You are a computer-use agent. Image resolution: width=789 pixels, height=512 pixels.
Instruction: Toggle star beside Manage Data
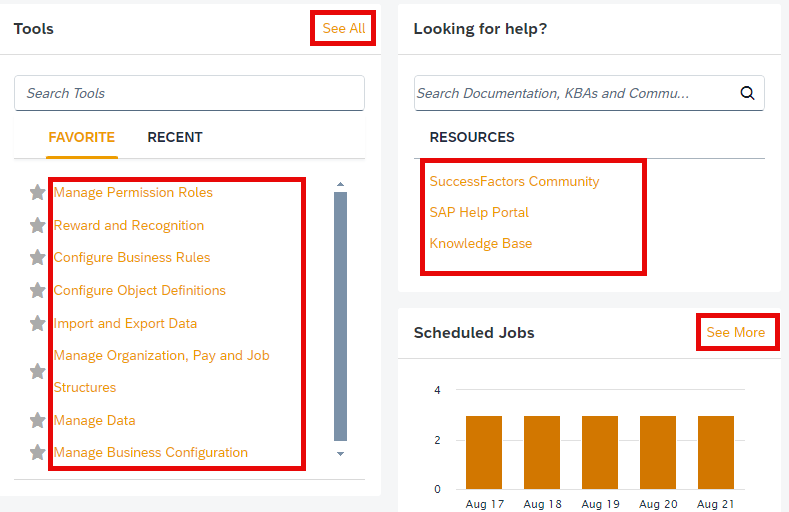(38, 420)
